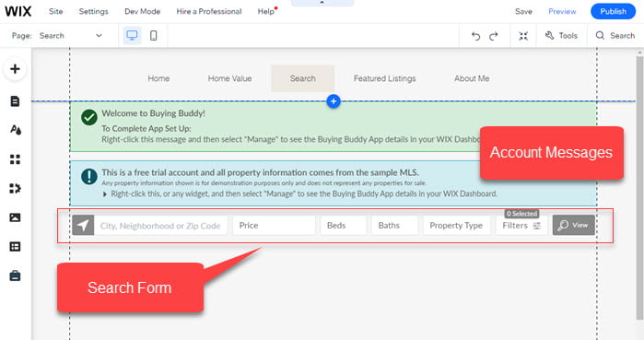The width and height of the screenshot is (644, 340).
Task: Click the Undo arrow
Action: point(475,36)
